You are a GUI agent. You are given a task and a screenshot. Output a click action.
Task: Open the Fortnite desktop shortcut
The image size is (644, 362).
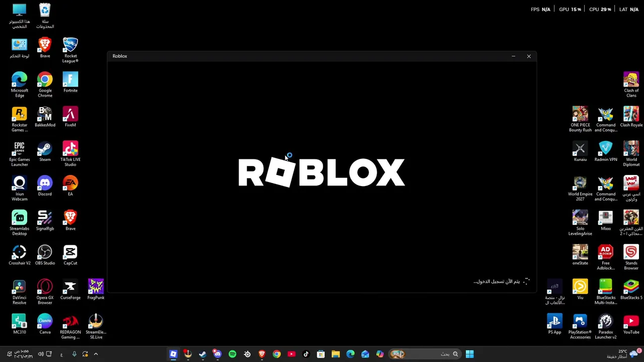click(x=70, y=82)
